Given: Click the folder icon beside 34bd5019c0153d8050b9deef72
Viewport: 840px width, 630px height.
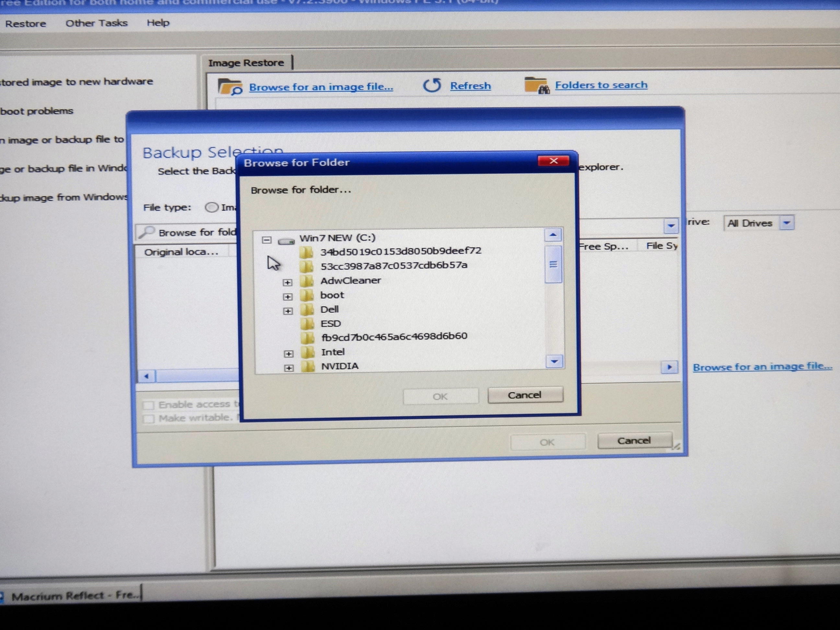Looking at the screenshot, I should tap(306, 252).
